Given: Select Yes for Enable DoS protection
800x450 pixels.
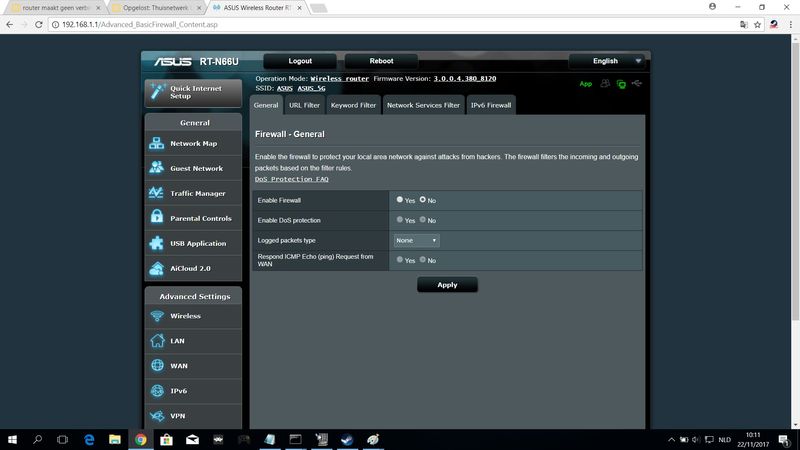Looking at the screenshot, I should [x=400, y=220].
